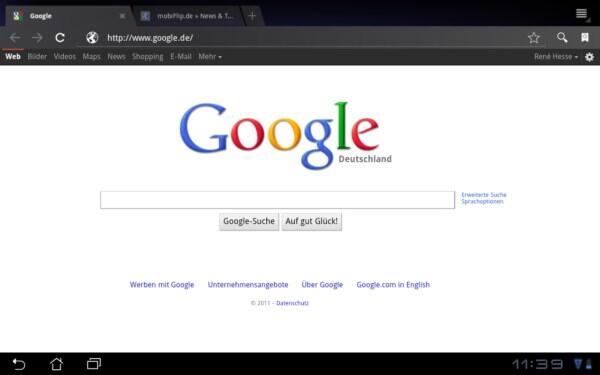This screenshot has width=600, height=375.
Task: Open News in the Google bar
Action: tap(116, 57)
